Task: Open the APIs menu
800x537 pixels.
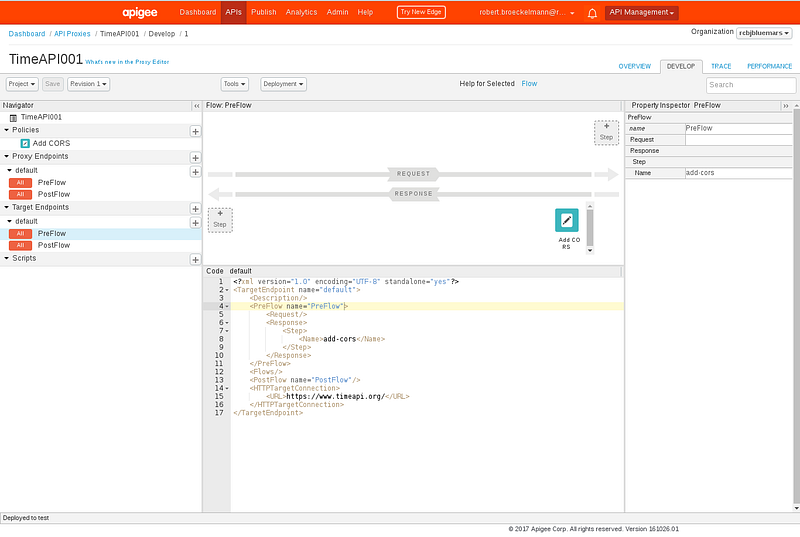Action: (233, 12)
